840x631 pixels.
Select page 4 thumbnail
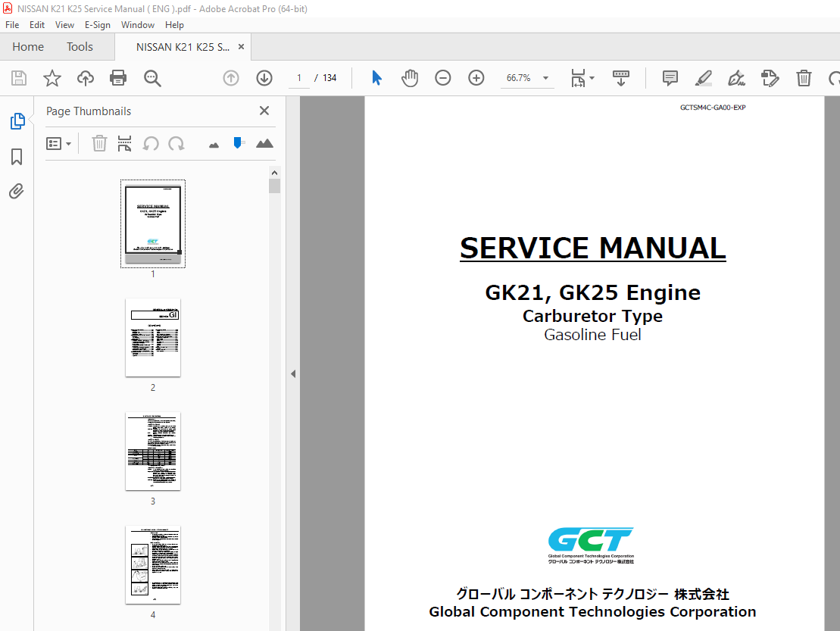click(153, 565)
